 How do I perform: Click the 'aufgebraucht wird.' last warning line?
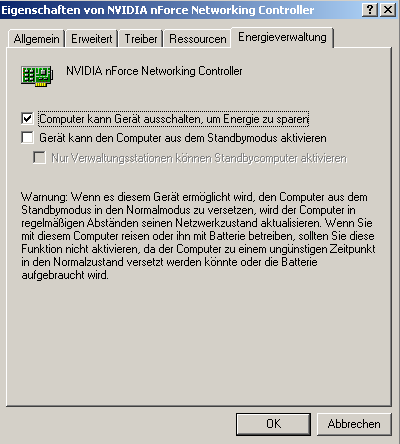[x=65, y=275]
